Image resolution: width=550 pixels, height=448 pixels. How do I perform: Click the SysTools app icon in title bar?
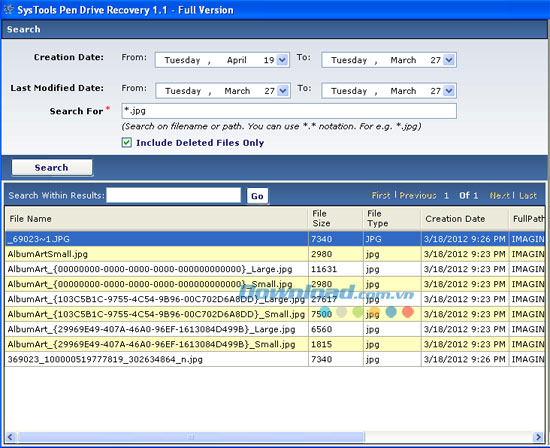[8, 9]
